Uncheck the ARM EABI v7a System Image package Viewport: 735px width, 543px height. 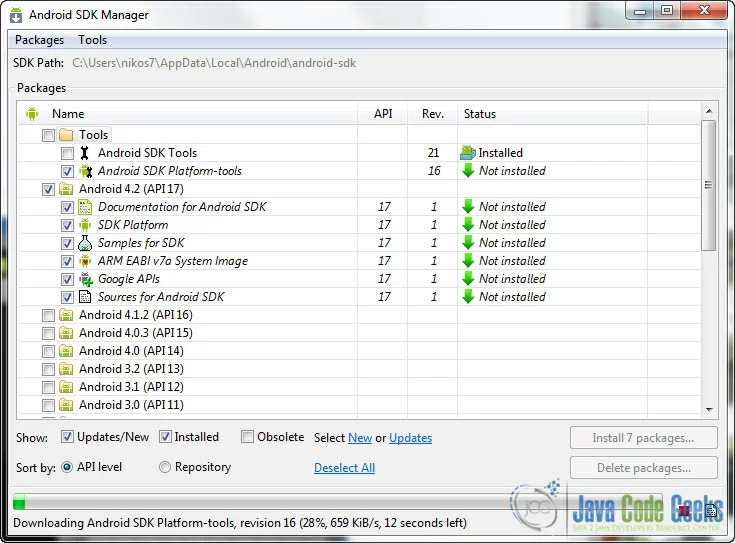pos(68,262)
